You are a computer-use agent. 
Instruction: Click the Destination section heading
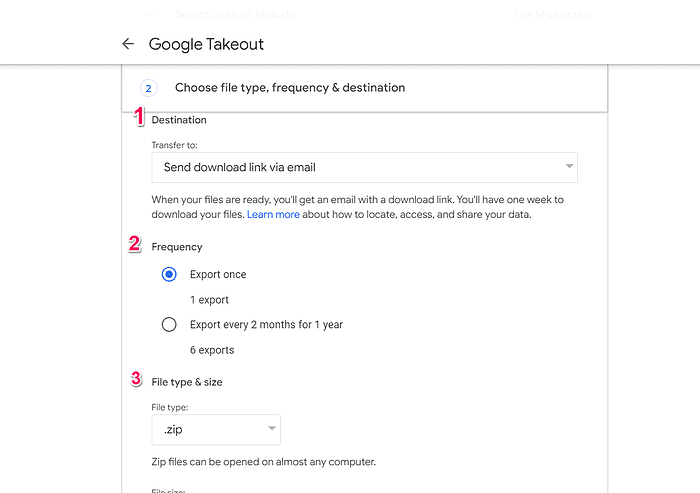179,120
